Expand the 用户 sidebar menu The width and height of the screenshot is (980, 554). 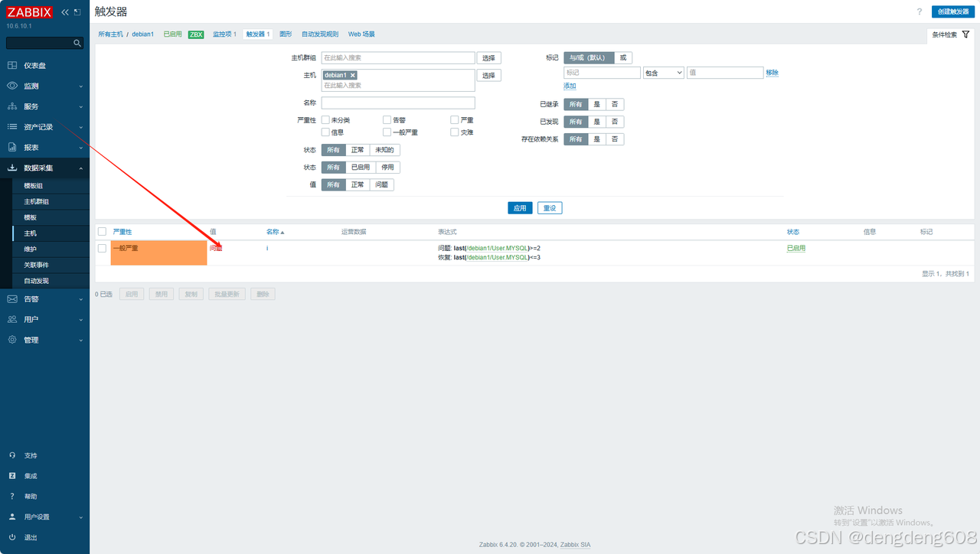[x=81, y=320]
